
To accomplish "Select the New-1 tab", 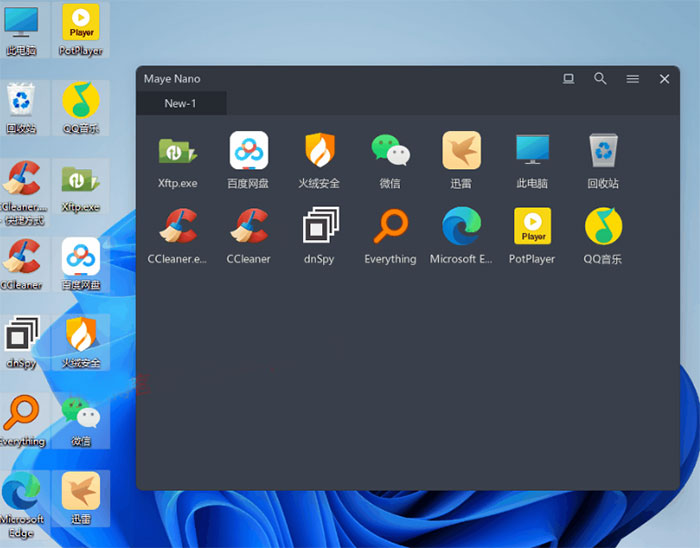I will click(181, 104).
